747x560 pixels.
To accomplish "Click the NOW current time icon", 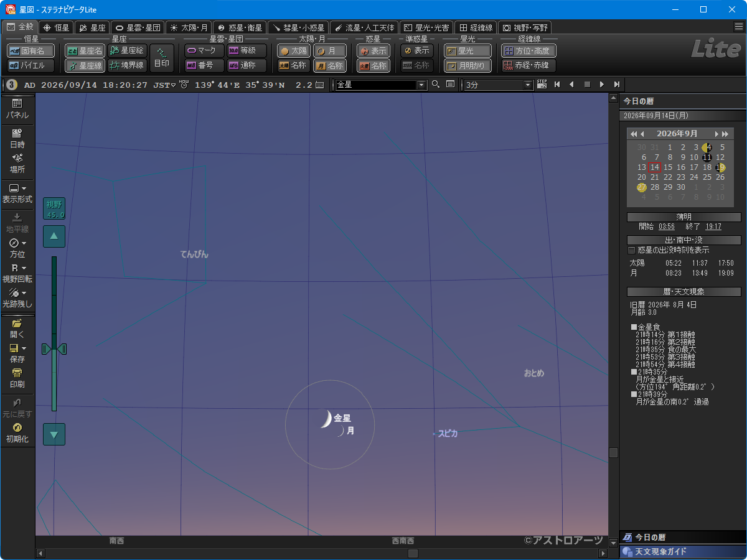I will (x=184, y=85).
